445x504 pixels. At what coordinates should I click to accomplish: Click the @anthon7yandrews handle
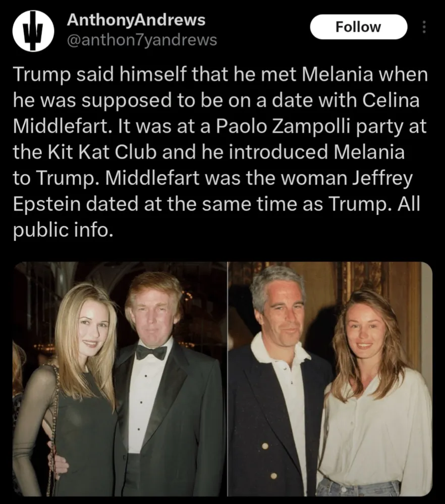[142, 40]
